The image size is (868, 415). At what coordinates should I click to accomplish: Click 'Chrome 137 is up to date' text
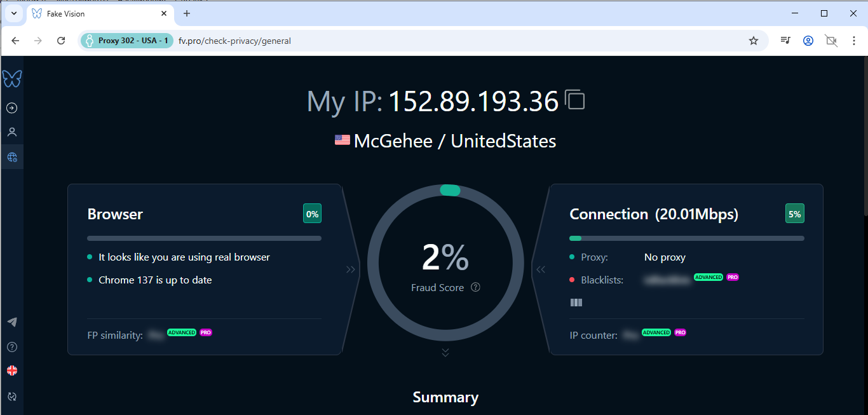coord(155,280)
